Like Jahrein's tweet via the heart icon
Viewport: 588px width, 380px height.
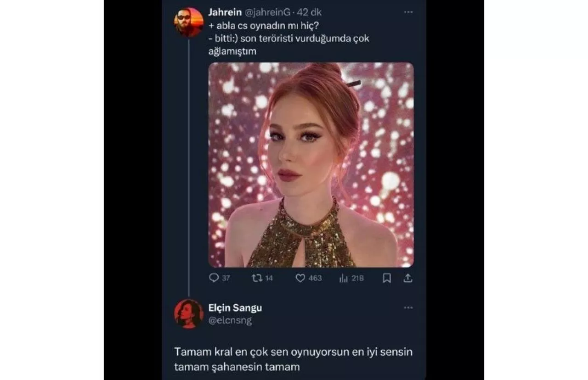click(x=300, y=278)
